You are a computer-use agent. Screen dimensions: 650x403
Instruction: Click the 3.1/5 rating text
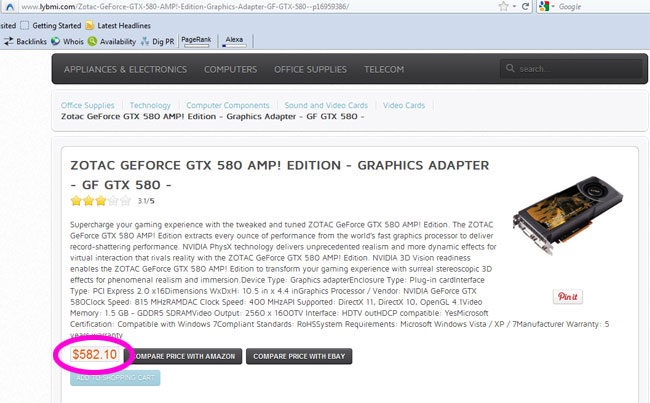[146, 201]
